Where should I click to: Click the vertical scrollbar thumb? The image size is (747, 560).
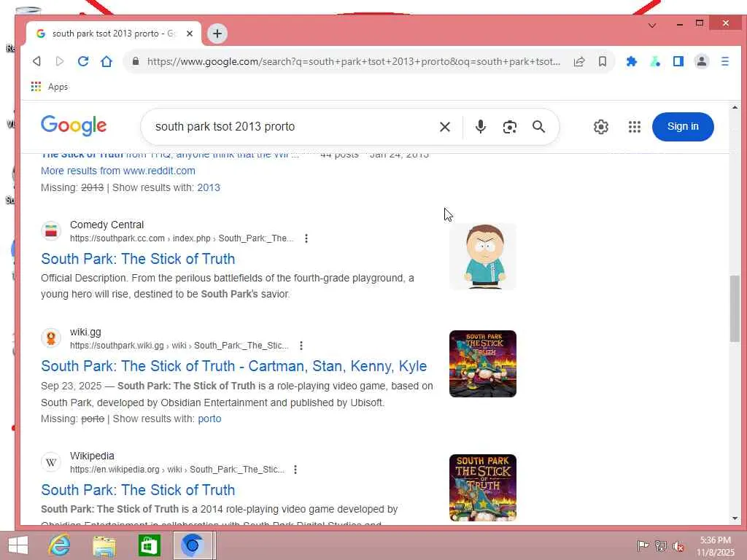click(735, 308)
